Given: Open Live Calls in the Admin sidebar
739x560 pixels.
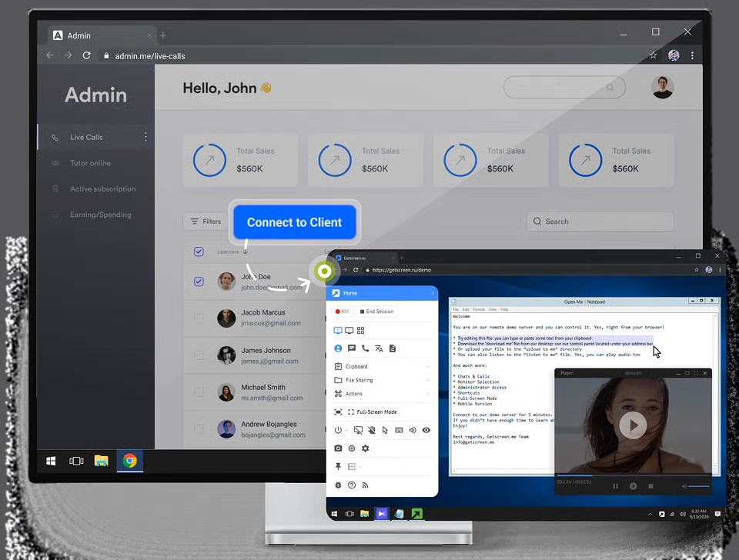Looking at the screenshot, I should (x=86, y=137).
